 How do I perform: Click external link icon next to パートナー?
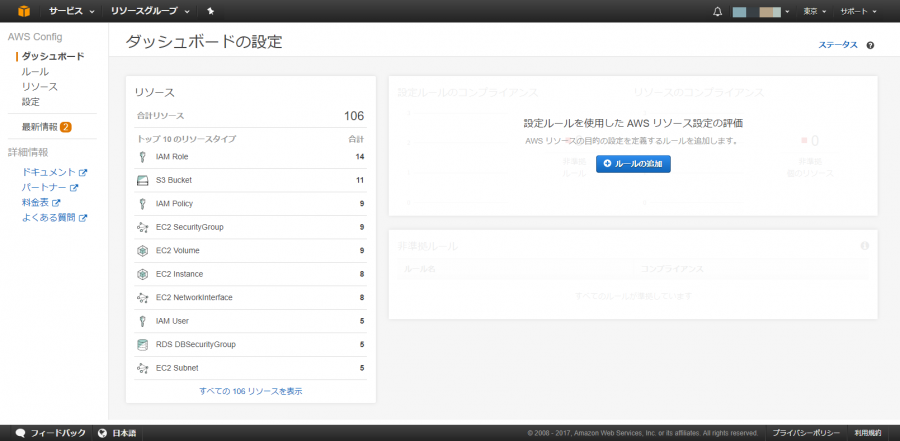[x=73, y=188]
